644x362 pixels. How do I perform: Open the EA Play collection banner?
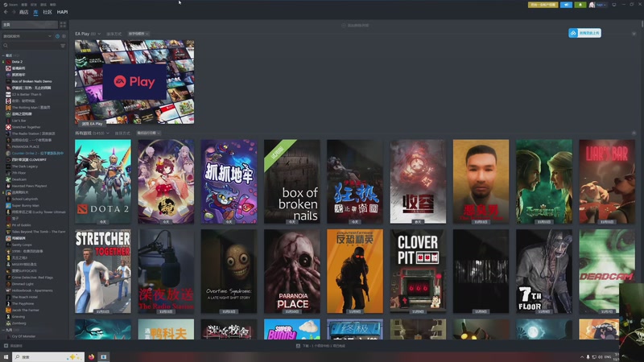pos(134,82)
